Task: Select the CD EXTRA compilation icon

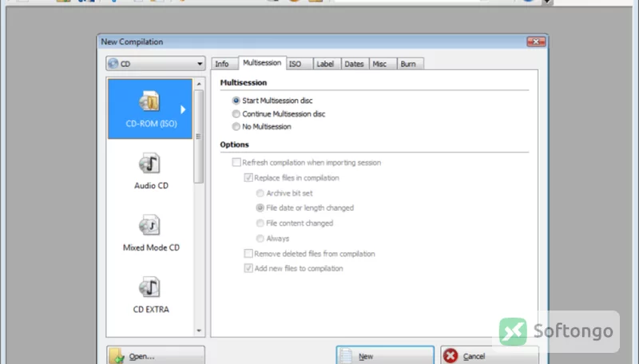Action: coord(149,287)
